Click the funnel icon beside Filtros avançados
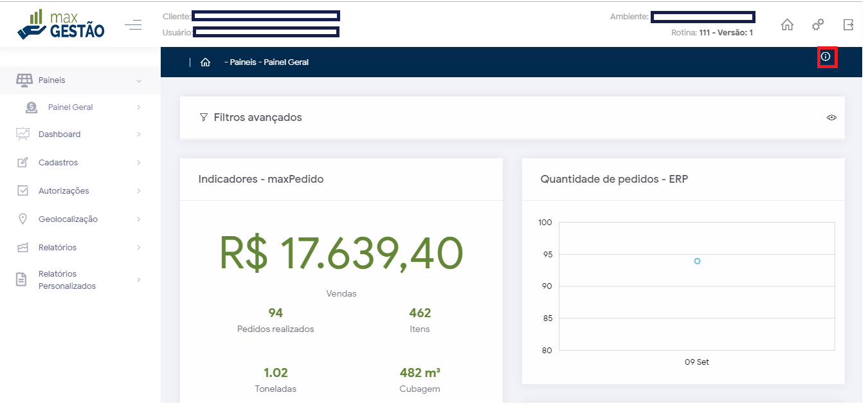 pyautogui.click(x=204, y=117)
